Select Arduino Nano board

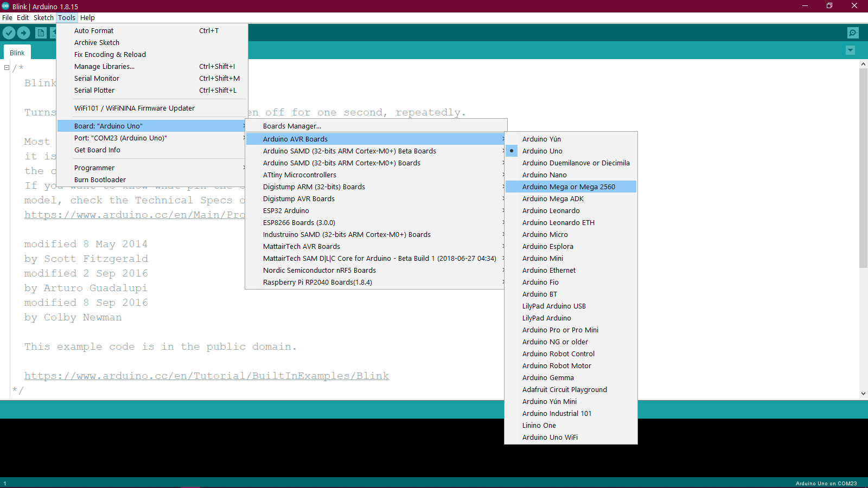point(571,175)
